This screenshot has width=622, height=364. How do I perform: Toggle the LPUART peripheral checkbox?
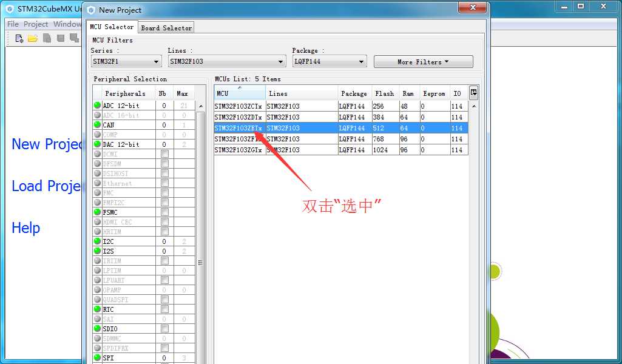(x=164, y=280)
